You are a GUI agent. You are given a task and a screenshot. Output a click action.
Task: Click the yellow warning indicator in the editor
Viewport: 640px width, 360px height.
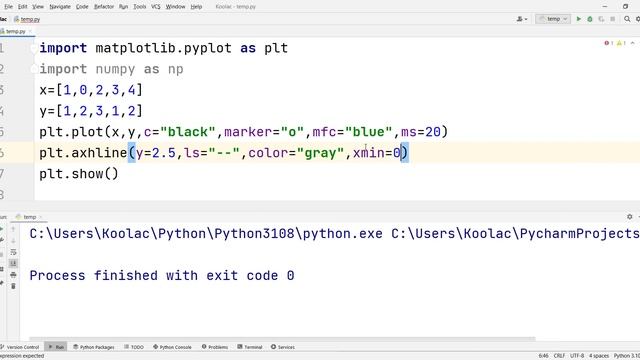(621, 43)
